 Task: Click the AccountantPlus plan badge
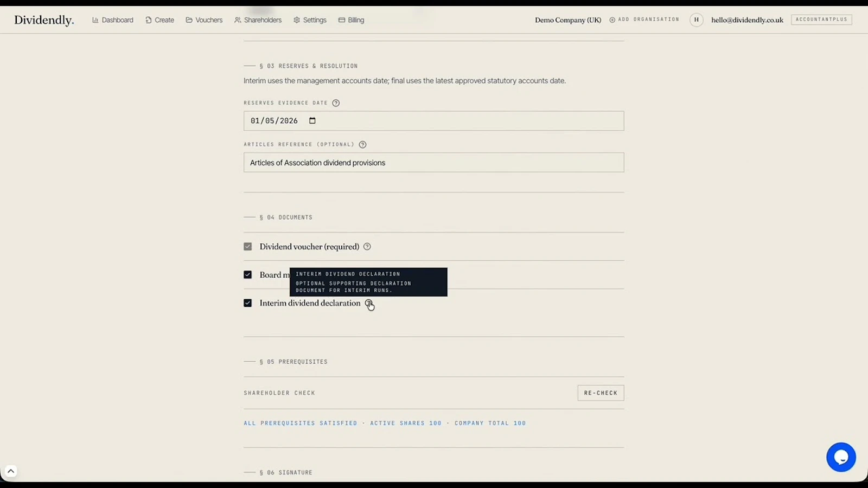click(x=821, y=20)
